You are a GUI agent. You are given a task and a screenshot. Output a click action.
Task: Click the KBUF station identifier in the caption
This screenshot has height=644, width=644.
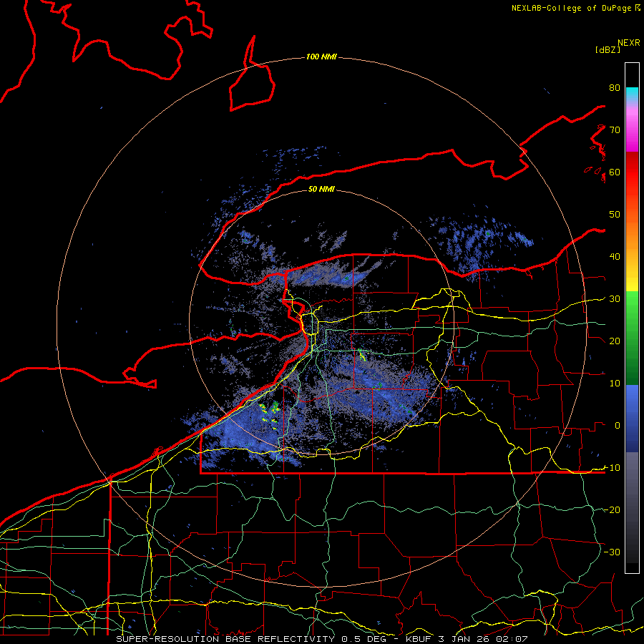(x=420, y=639)
